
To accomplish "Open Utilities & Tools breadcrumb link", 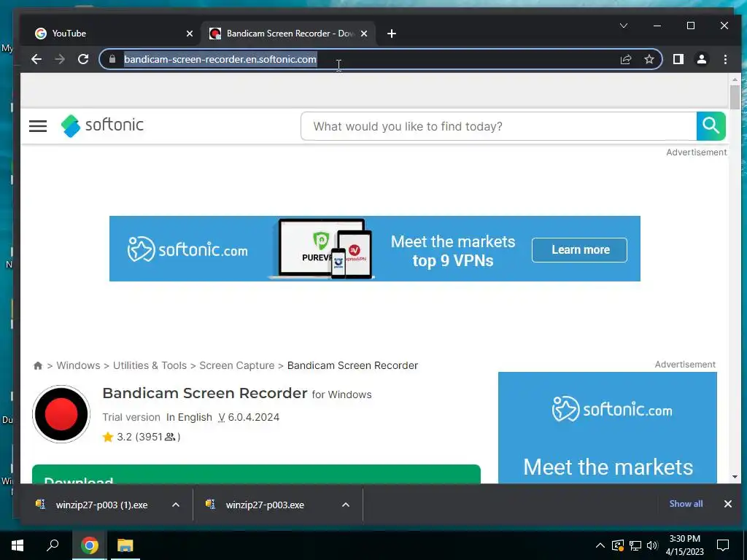I will point(150,365).
